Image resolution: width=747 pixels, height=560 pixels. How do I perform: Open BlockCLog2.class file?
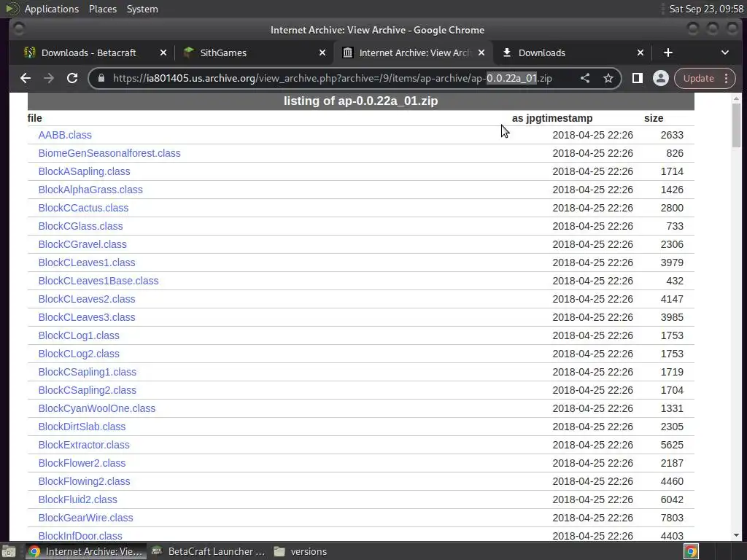(79, 354)
